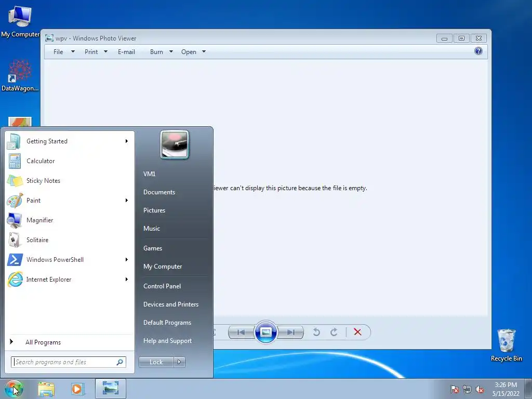Screen dimensions: 532x399
Task: Launch Windows Media Player from taskbar
Action: click(x=77, y=389)
